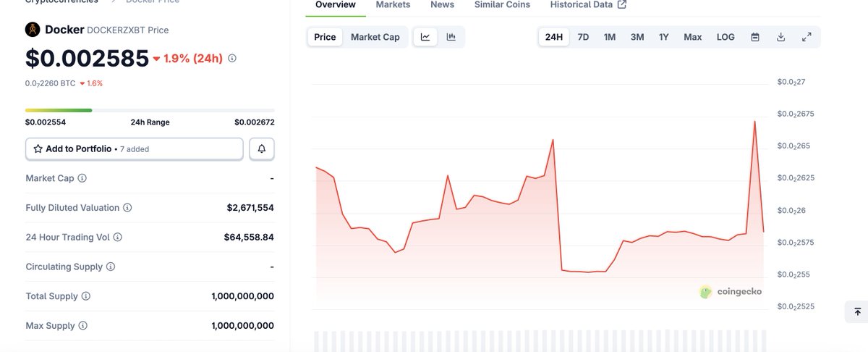Click the 7 added portfolio count text
Viewport: 868px width, 352px height.
134,149
